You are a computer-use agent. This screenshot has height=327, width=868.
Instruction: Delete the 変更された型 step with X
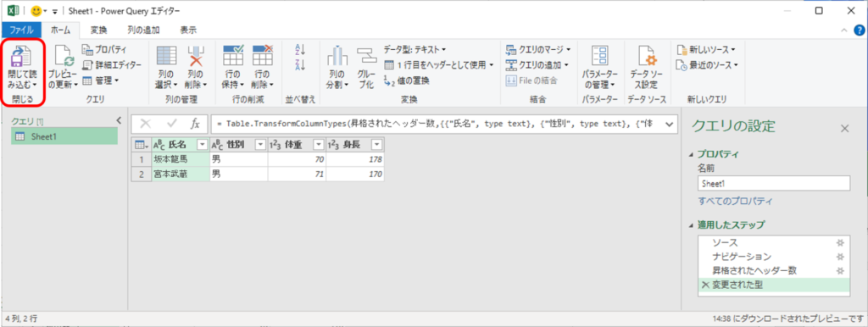point(704,285)
